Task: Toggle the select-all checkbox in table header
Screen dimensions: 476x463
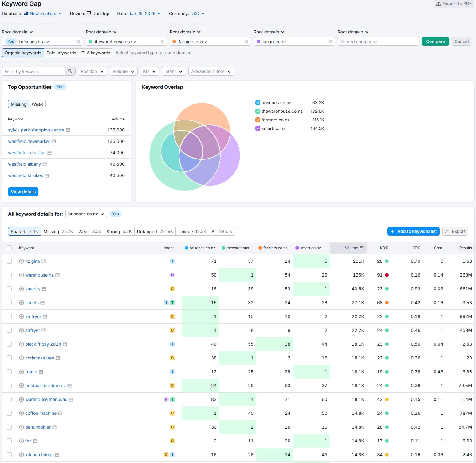Action: tap(9, 248)
